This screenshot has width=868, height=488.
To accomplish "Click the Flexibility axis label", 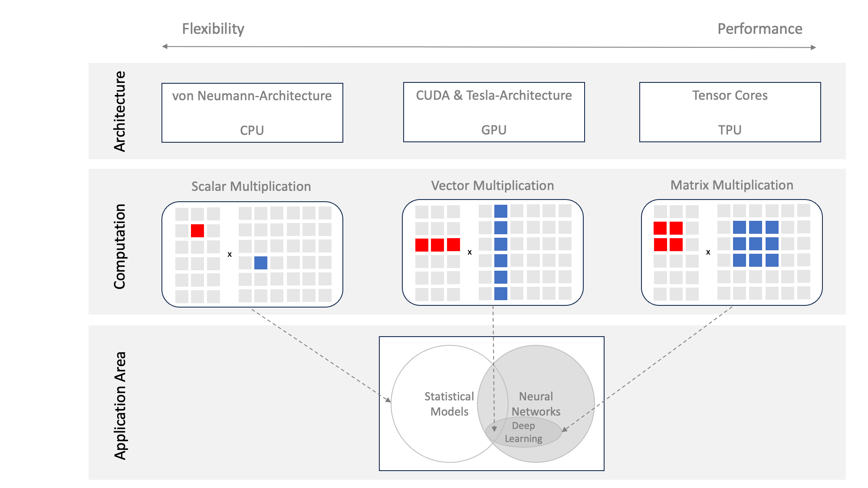I will tap(213, 29).
